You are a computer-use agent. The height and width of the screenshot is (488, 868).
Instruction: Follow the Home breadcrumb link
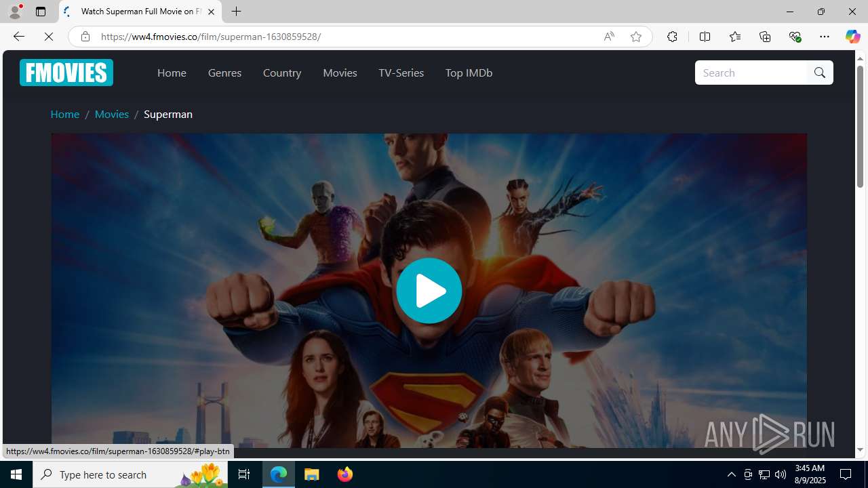pos(65,114)
